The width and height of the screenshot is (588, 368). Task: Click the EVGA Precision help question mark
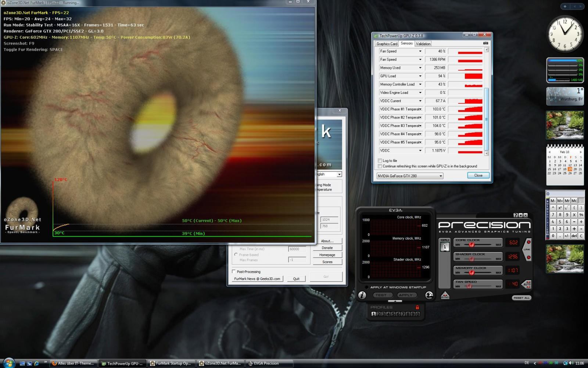(x=516, y=215)
